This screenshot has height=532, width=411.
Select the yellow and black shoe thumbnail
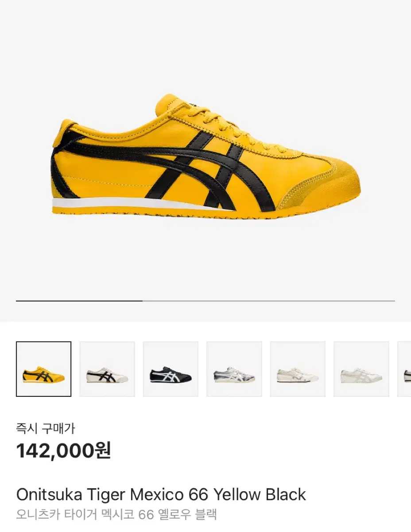coord(43,369)
